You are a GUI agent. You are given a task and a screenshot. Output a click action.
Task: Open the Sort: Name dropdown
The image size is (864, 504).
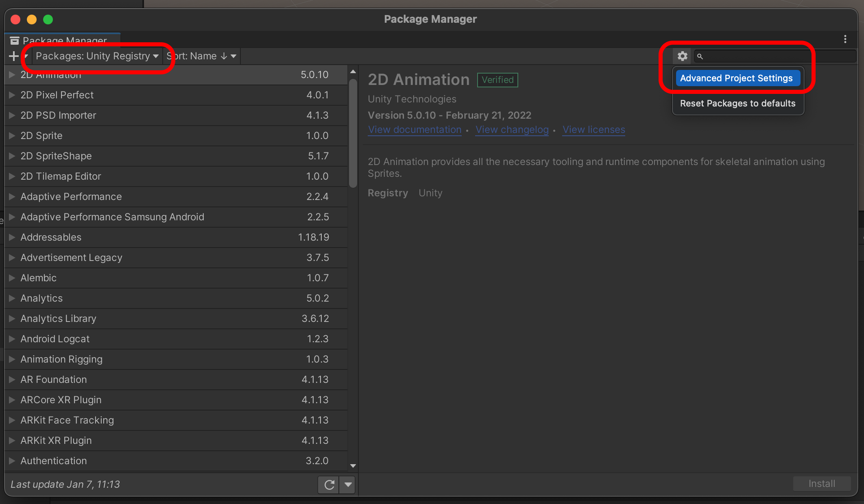tap(201, 56)
